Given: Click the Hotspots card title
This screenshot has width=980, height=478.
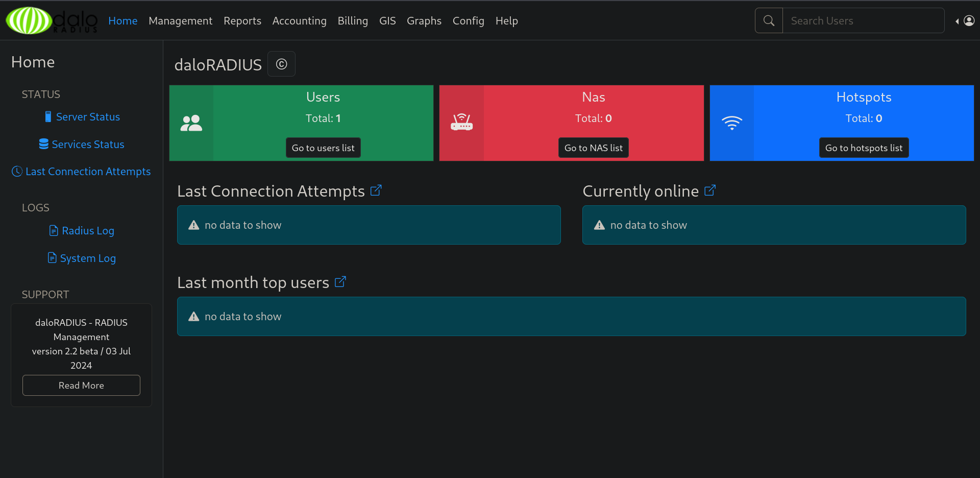Looking at the screenshot, I should tap(864, 97).
